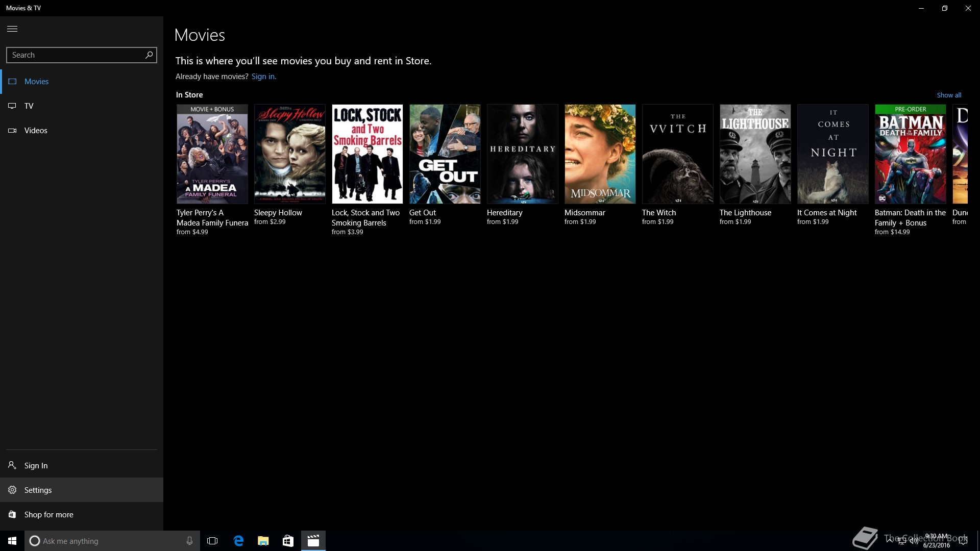
Task: Open the Windows Start menu
Action: point(12,541)
